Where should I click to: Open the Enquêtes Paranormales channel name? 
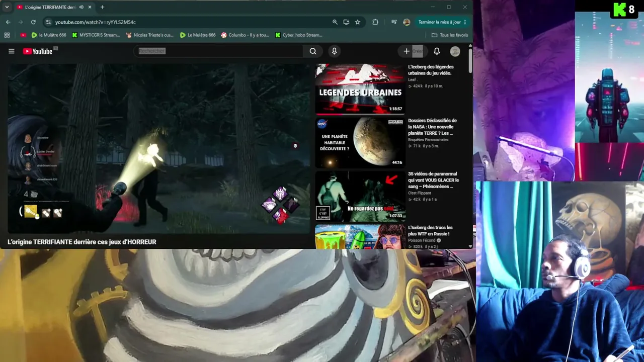(428, 139)
